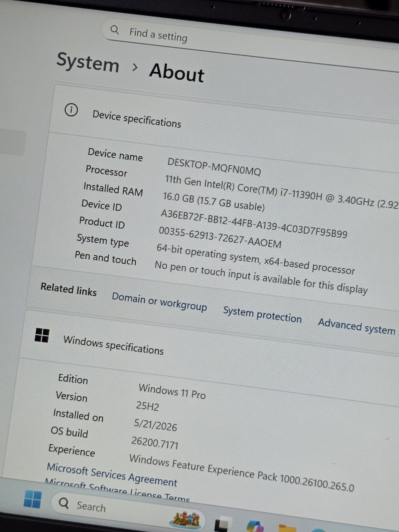399x532 pixels.
Task: Select the version value 25H2
Action: [148, 406]
